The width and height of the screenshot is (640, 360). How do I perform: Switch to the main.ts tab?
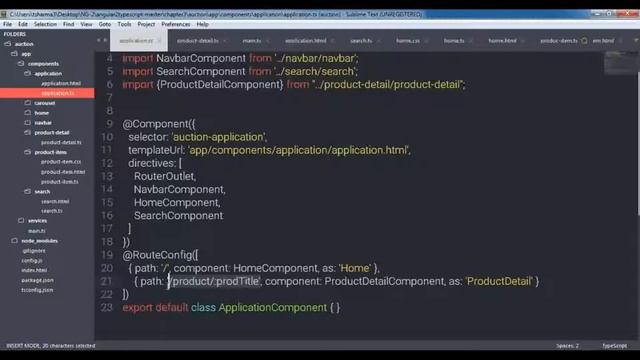(251, 41)
